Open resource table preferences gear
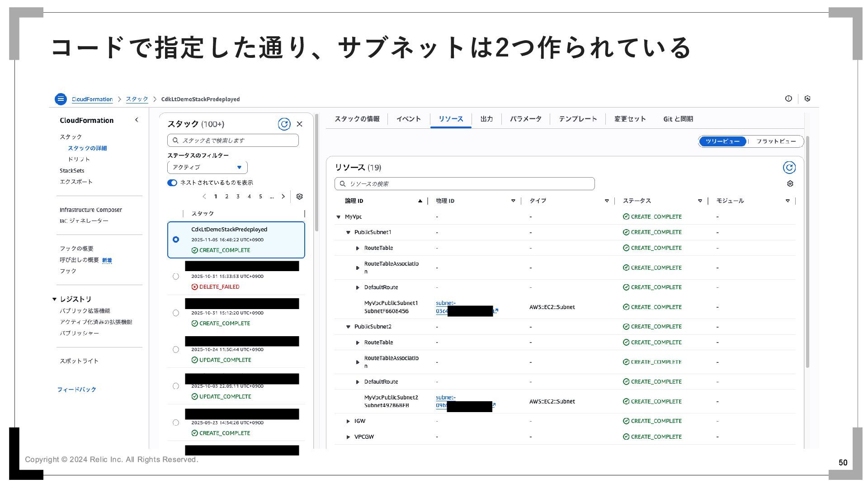 [790, 184]
